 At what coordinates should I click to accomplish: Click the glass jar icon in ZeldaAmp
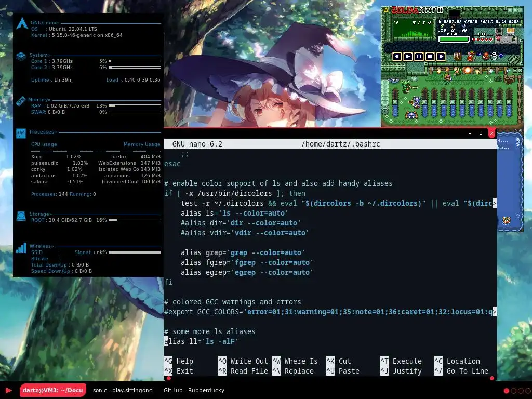click(x=494, y=56)
